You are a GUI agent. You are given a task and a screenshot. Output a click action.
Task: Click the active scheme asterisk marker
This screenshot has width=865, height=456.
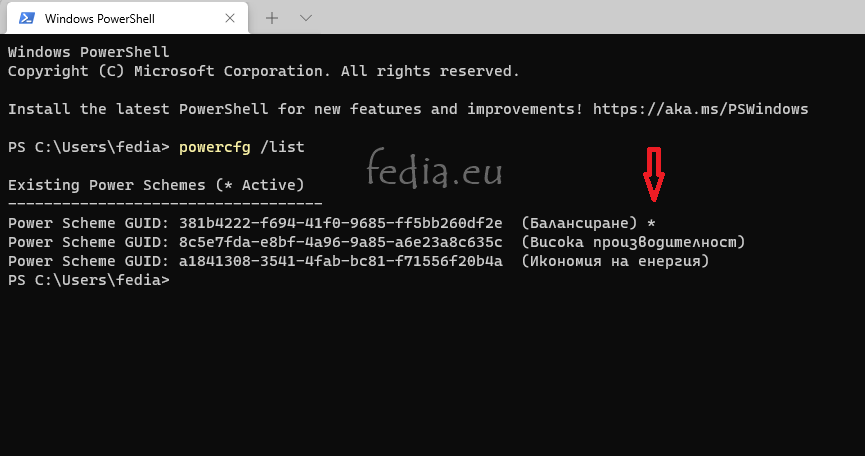coord(652,224)
